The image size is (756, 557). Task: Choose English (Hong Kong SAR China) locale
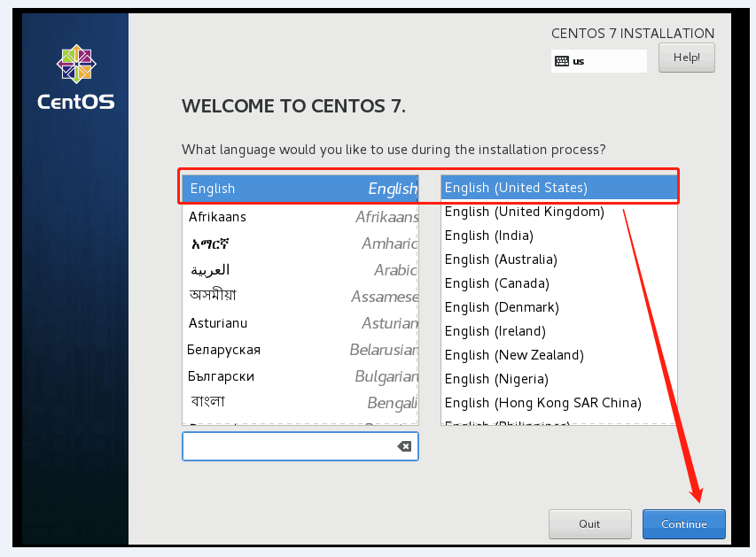coord(559,403)
